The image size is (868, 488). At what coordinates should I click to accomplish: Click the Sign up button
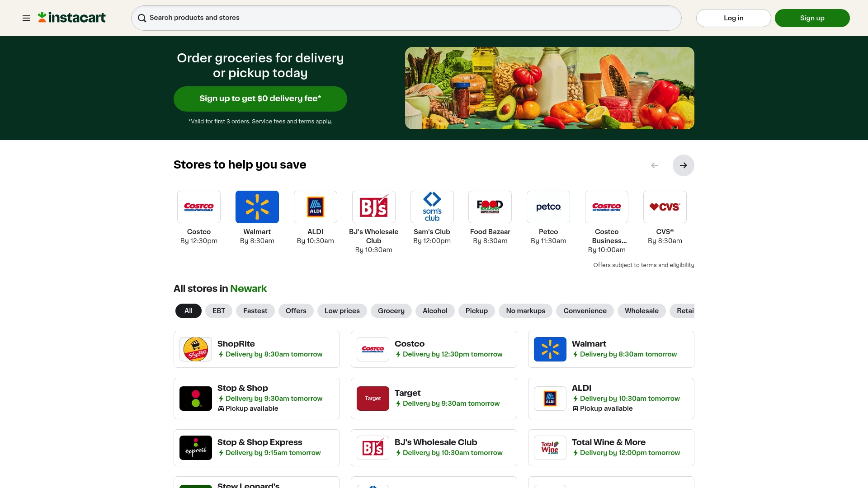point(812,18)
